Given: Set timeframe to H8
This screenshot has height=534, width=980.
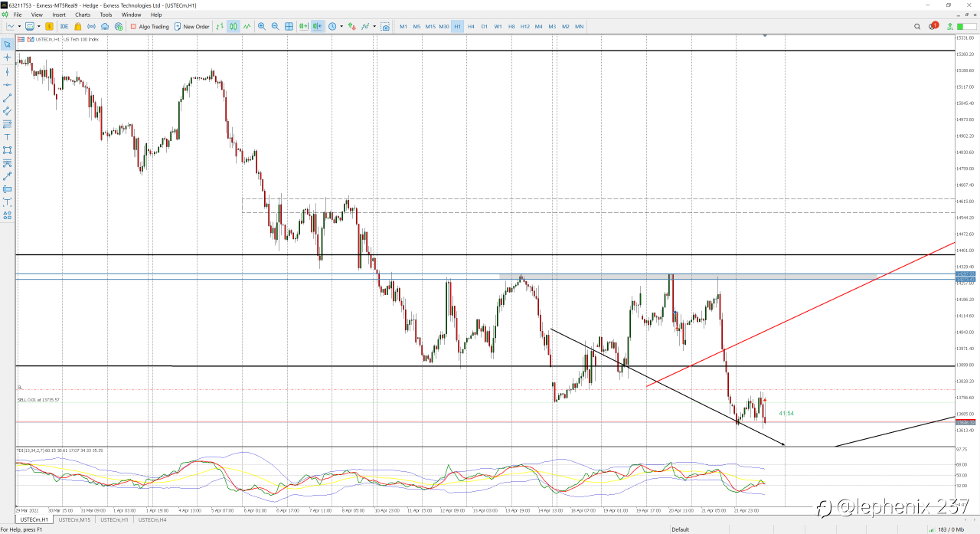Looking at the screenshot, I should 511,26.
